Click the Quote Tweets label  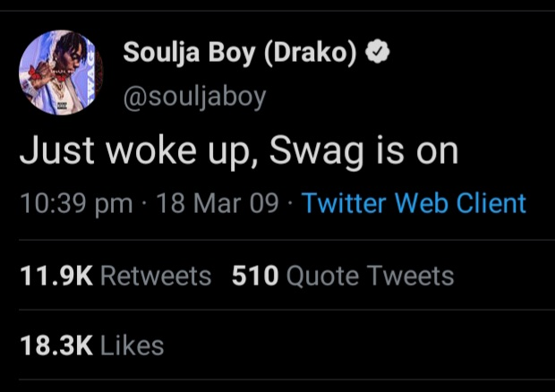pyautogui.click(x=370, y=276)
